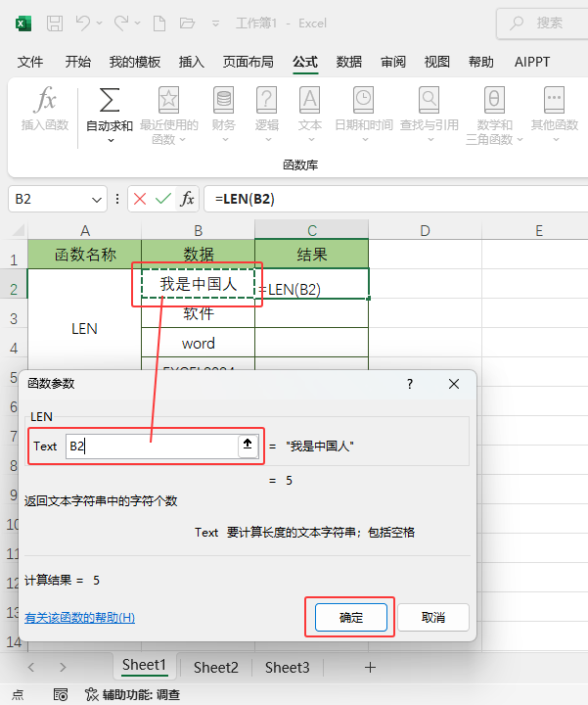Open the 逻辑 functions icon
The image size is (588, 705).
coord(267,99)
